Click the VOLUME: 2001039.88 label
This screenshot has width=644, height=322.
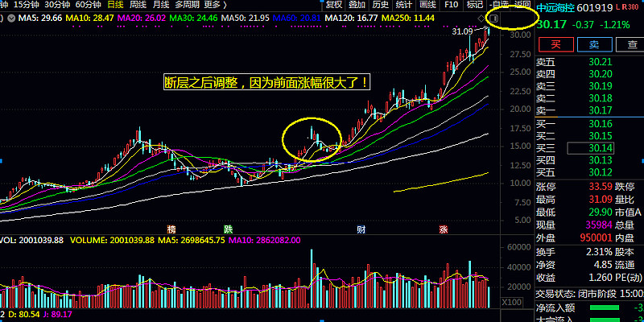[x=114, y=240]
